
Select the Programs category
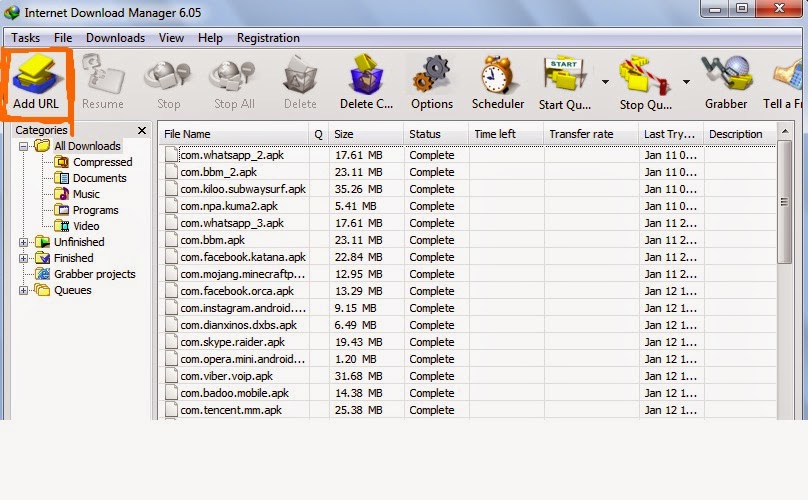(95, 210)
